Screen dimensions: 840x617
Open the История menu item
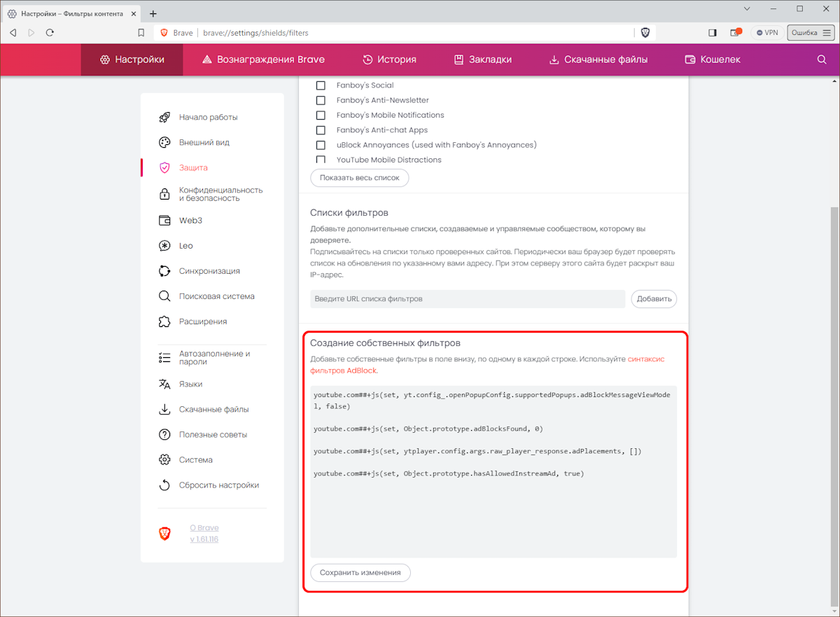389,60
